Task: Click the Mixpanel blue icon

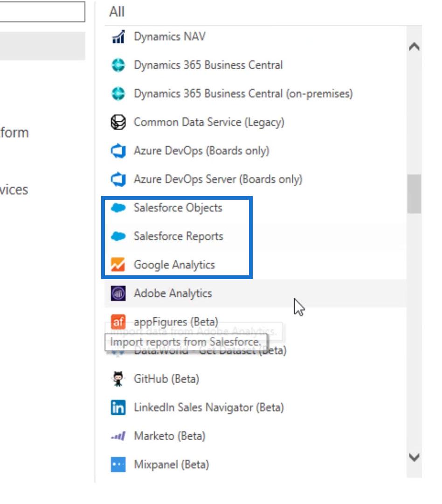Action: pos(118,464)
